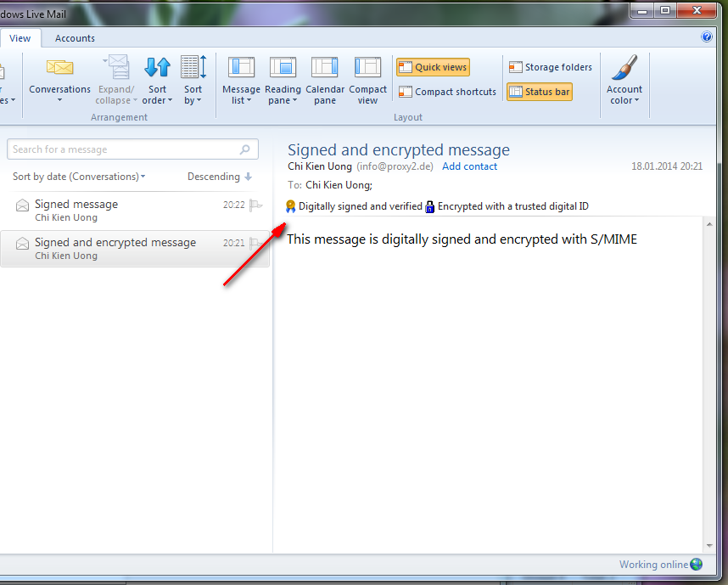The width and height of the screenshot is (728, 585).
Task: Switch to the Accounts tab
Action: click(75, 38)
